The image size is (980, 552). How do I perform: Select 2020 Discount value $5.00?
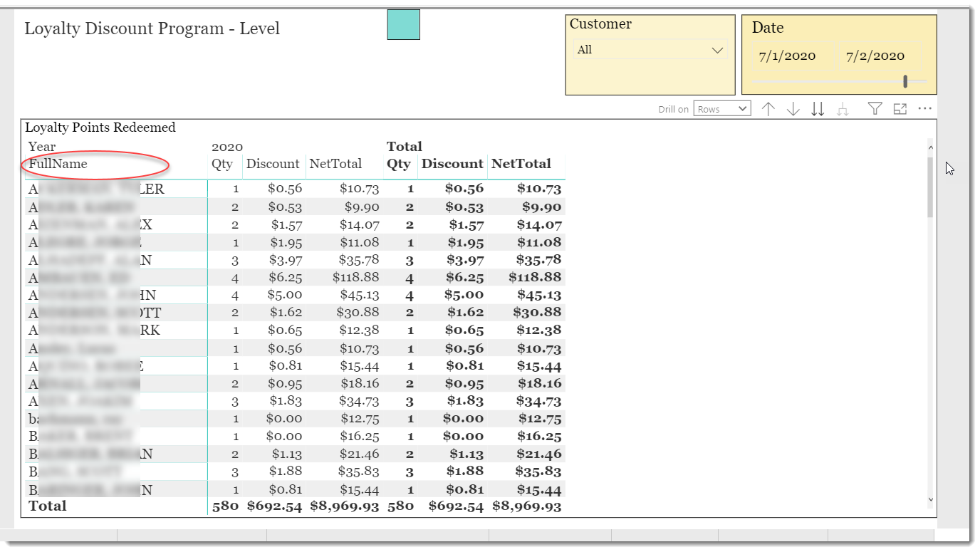pos(285,295)
